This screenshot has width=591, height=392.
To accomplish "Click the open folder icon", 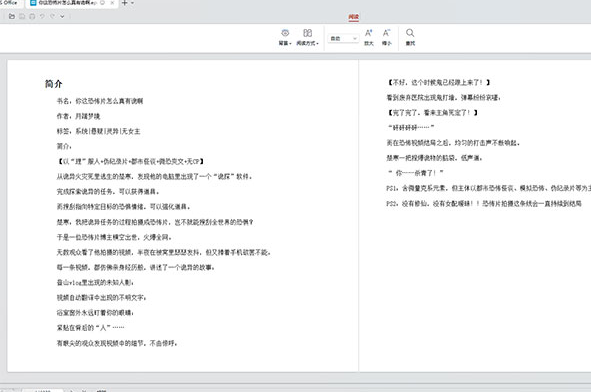I will [12, 16].
